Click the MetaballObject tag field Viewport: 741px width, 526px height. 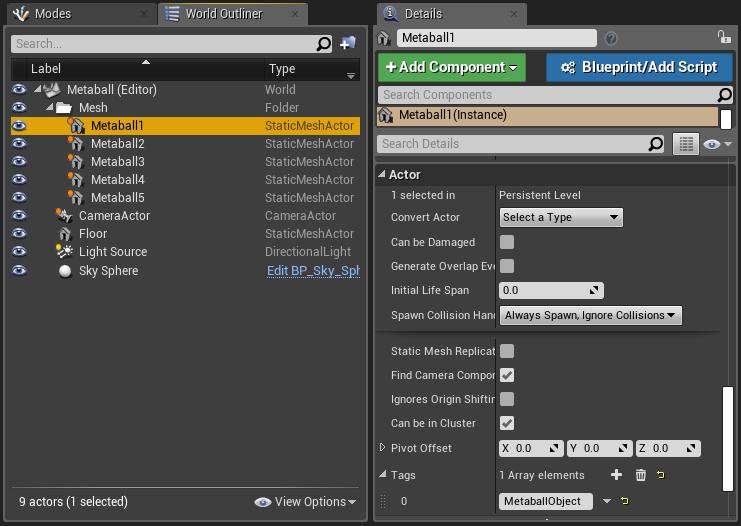point(546,501)
